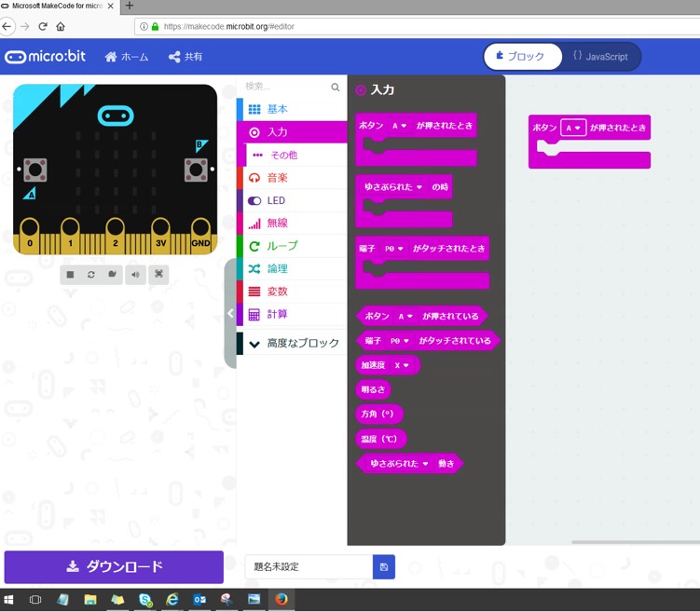Select the 方角 compass heading block
Viewport: 700px width, 612px height.
coord(379,414)
